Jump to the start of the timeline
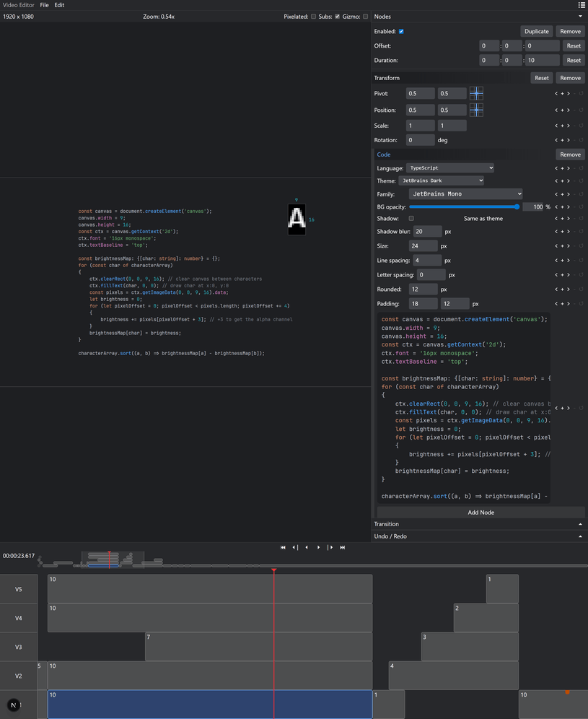The width and height of the screenshot is (588, 719). (x=283, y=547)
